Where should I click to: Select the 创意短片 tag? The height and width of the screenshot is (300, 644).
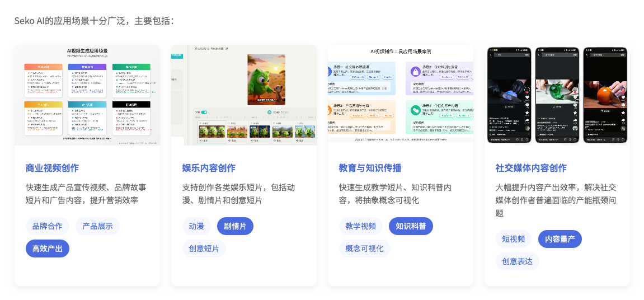click(204, 249)
